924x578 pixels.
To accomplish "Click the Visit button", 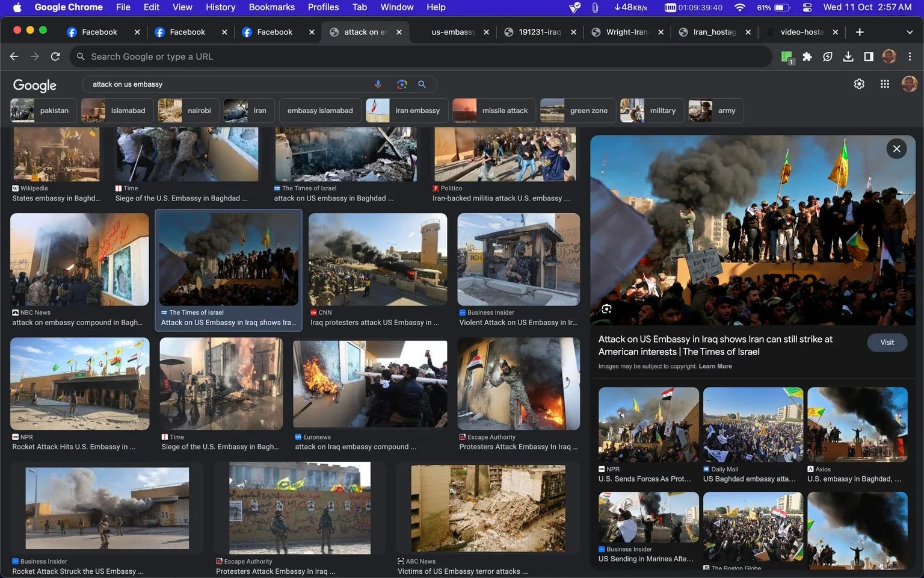I will 887,343.
